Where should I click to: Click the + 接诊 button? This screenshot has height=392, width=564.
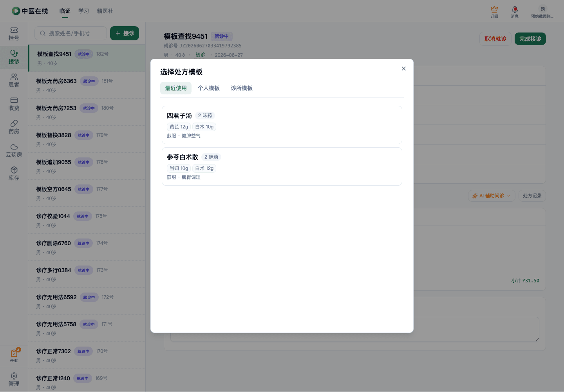[125, 33]
